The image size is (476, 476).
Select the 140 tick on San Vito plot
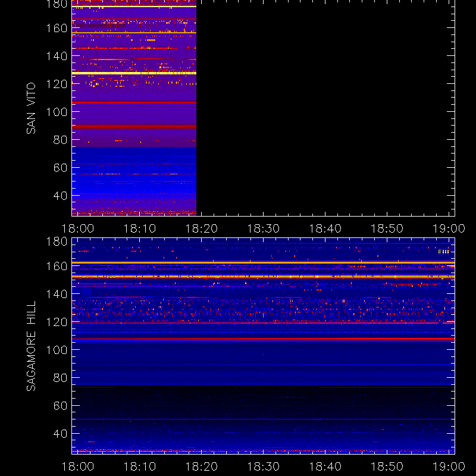coord(57,56)
